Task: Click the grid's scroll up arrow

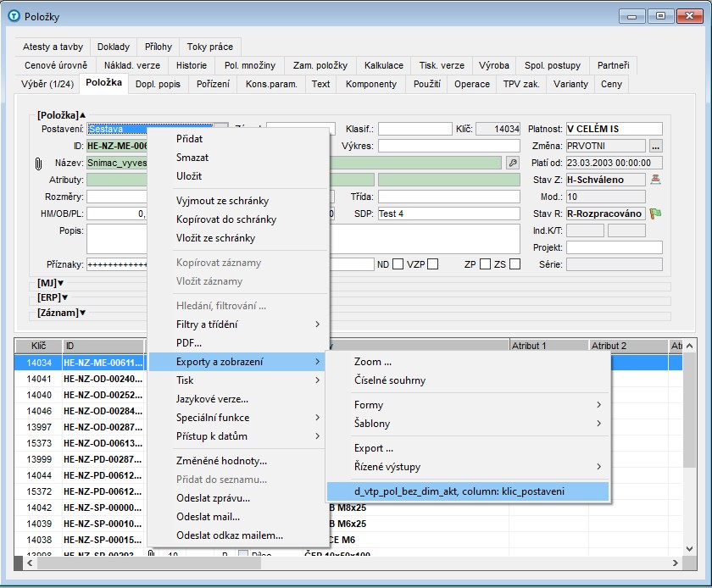Action: click(690, 346)
